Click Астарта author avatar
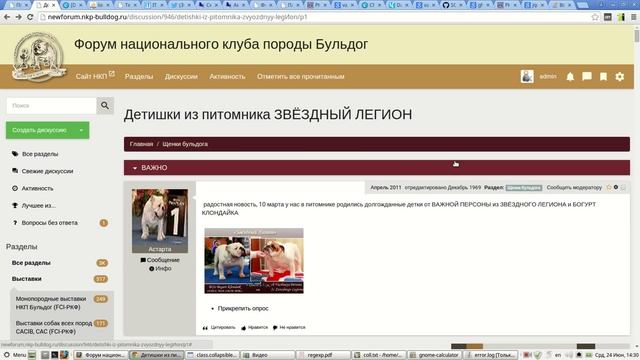Screen dimensions: 640x360 pos(160,220)
